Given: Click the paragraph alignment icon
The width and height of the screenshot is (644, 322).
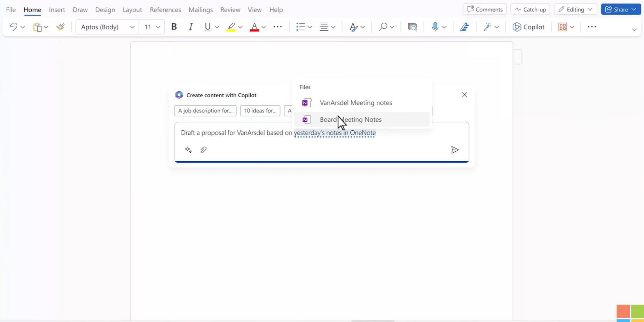Looking at the screenshot, I should pyautogui.click(x=324, y=27).
